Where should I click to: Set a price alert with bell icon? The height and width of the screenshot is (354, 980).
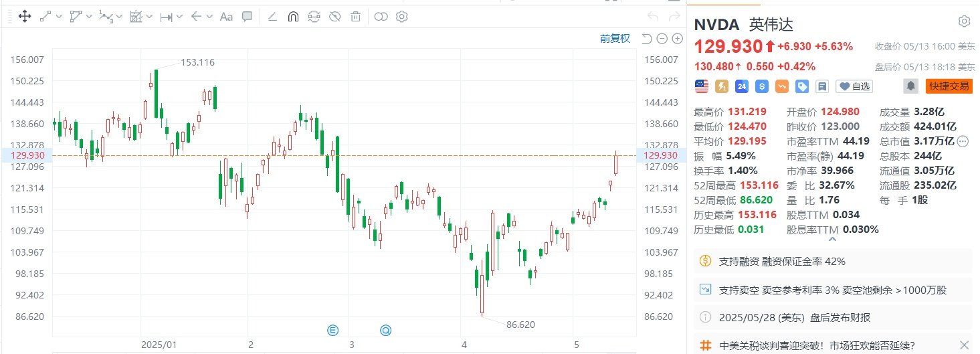[x=910, y=86]
